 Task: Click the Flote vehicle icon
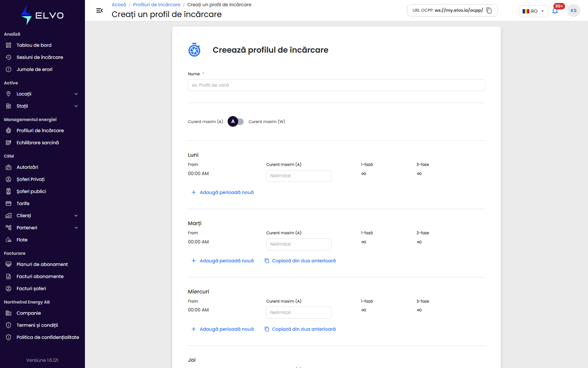click(x=8, y=240)
